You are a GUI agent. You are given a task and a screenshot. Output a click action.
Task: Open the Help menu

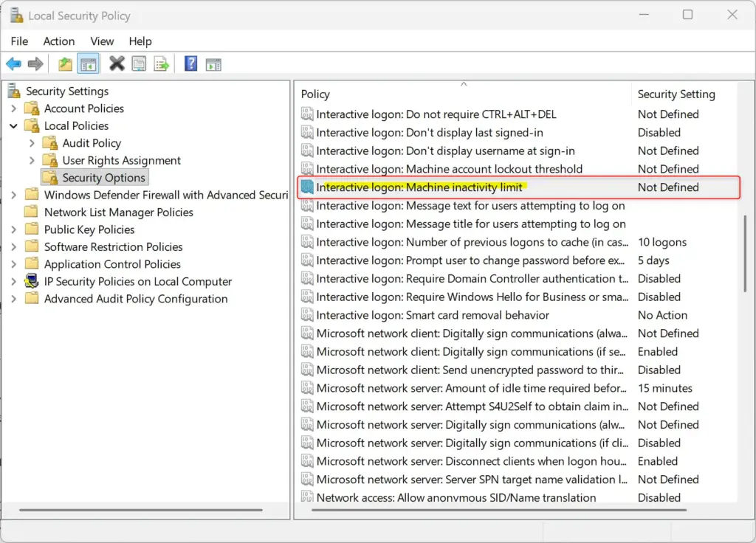(x=140, y=41)
